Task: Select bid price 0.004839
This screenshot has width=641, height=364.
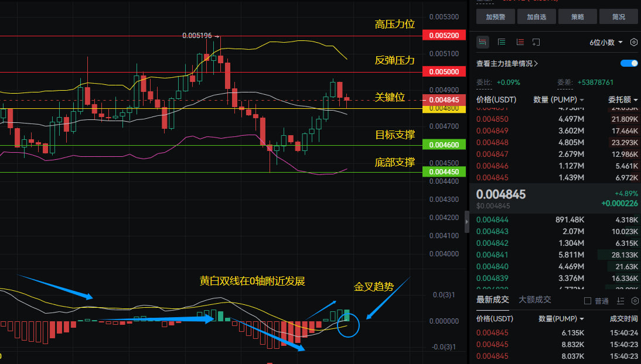Action: click(x=492, y=278)
